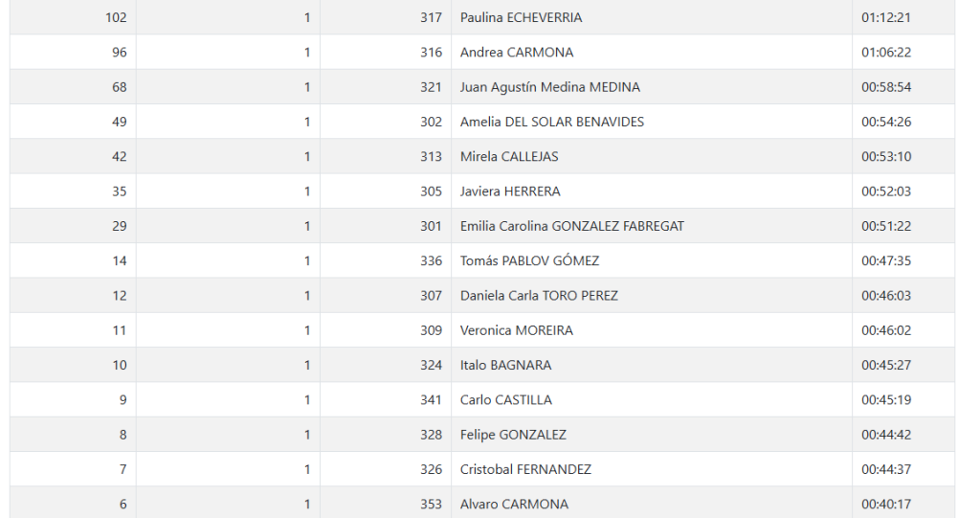Click the name Paulina ECHEVERRIA
This screenshot has width=980, height=518.
[x=521, y=17]
